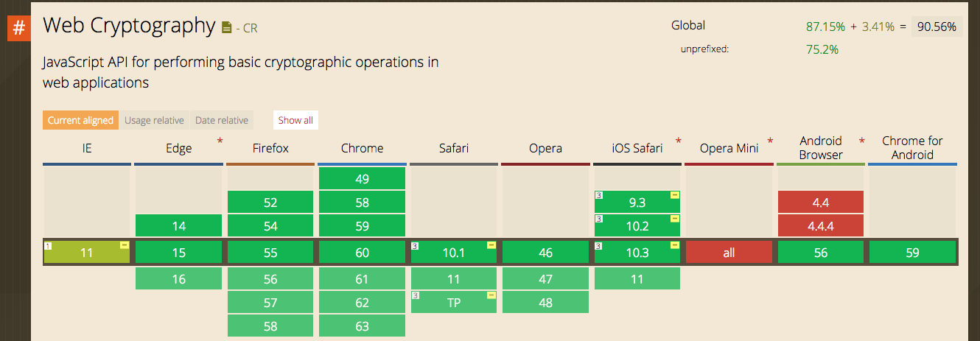
Task: Click note marker 3 on iOS Safari 9.3
Action: click(x=598, y=196)
